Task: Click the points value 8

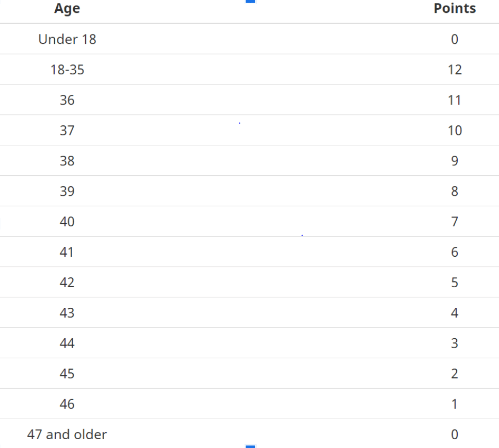Action: click(455, 191)
